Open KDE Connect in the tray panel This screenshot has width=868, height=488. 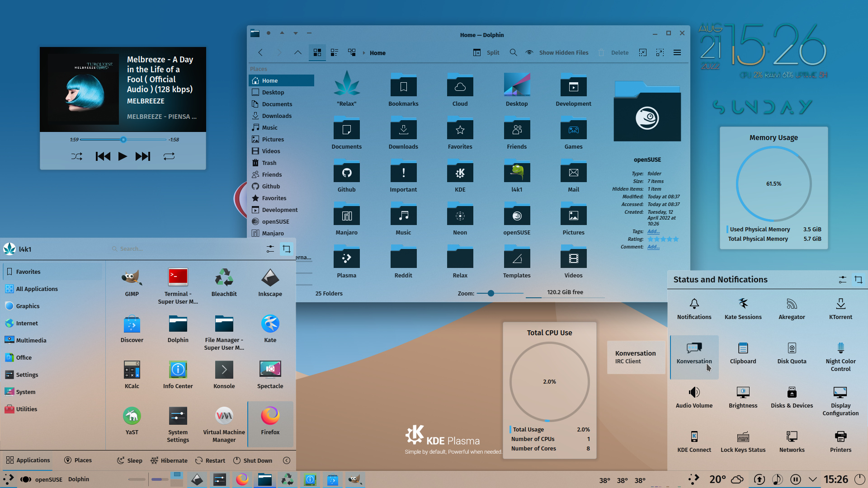694,442
